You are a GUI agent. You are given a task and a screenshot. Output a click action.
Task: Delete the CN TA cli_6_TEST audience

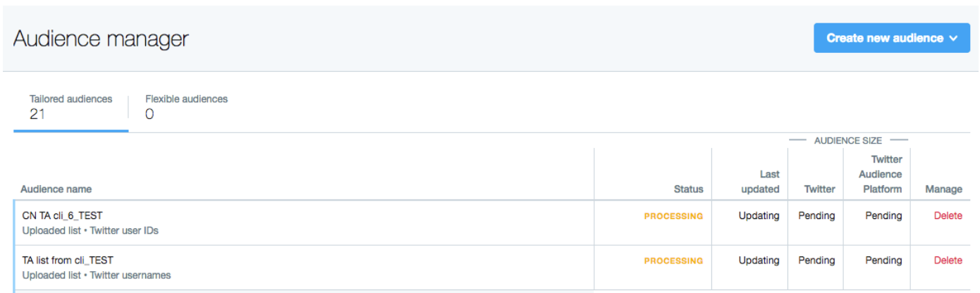pos(948,216)
